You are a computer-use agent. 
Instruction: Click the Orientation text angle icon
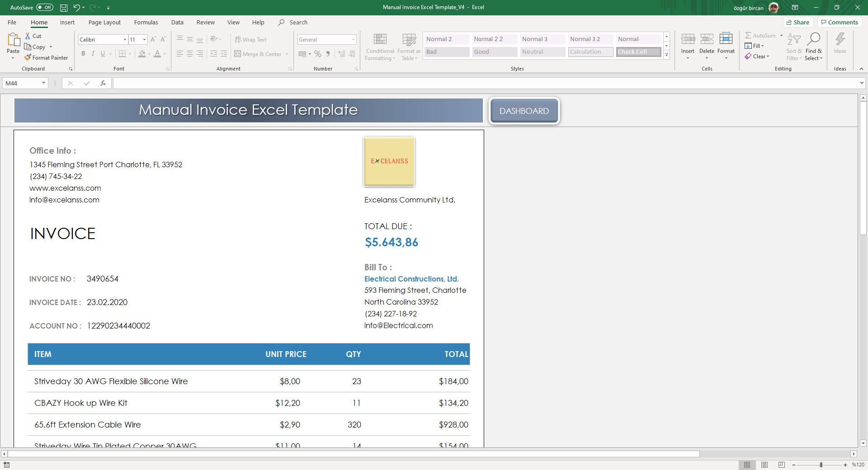[214, 39]
